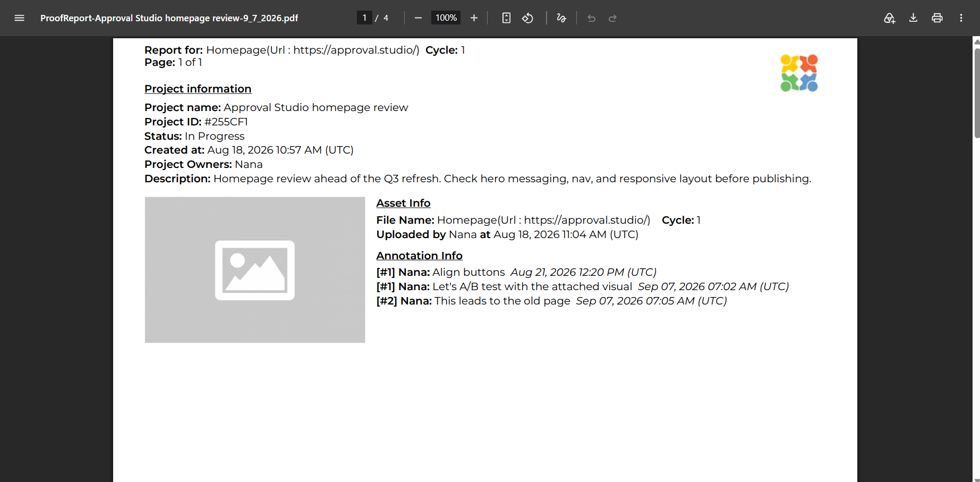Click the redo arrow icon

[612, 18]
